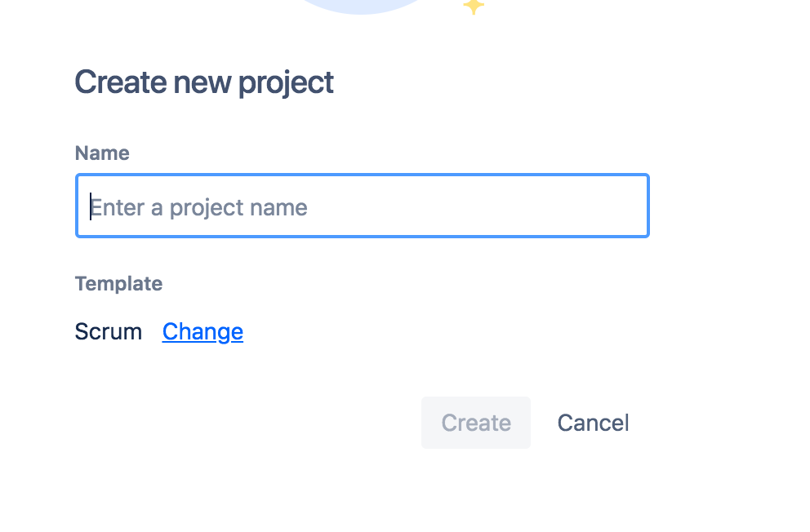The width and height of the screenshot is (810, 532).
Task: Focus the project Name input field
Action: pos(362,206)
